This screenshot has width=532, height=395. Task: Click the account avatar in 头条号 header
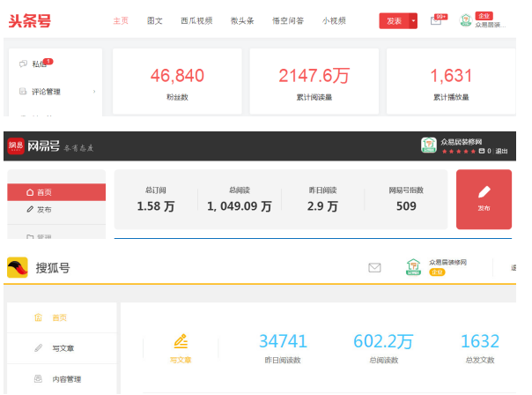pos(466,19)
